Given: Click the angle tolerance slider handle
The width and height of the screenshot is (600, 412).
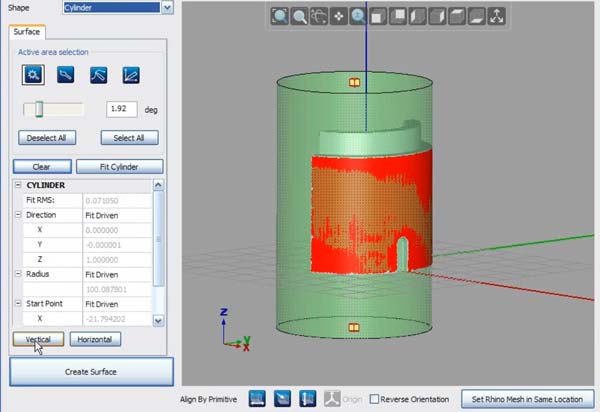Looking at the screenshot, I should tap(38, 108).
